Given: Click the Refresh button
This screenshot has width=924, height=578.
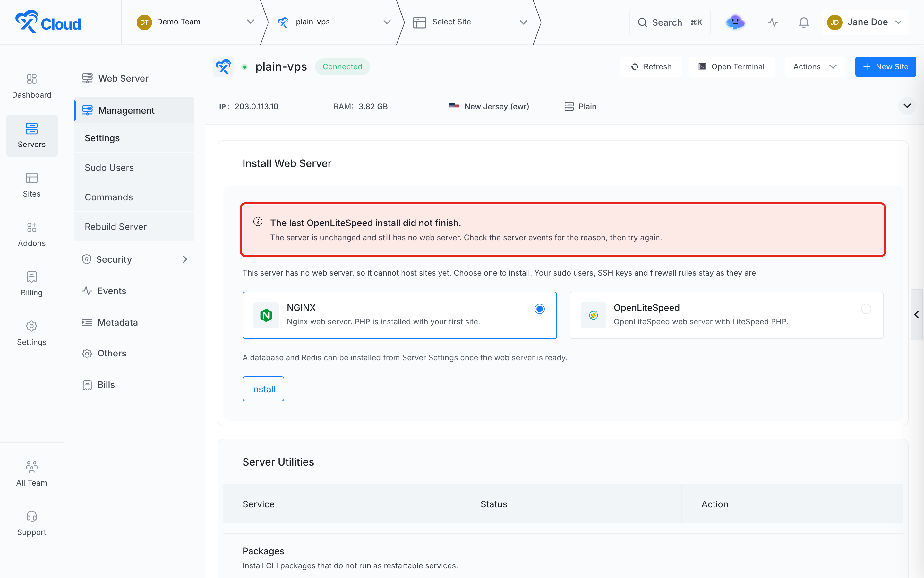Looking at the screenshot, I should point(651,67).
